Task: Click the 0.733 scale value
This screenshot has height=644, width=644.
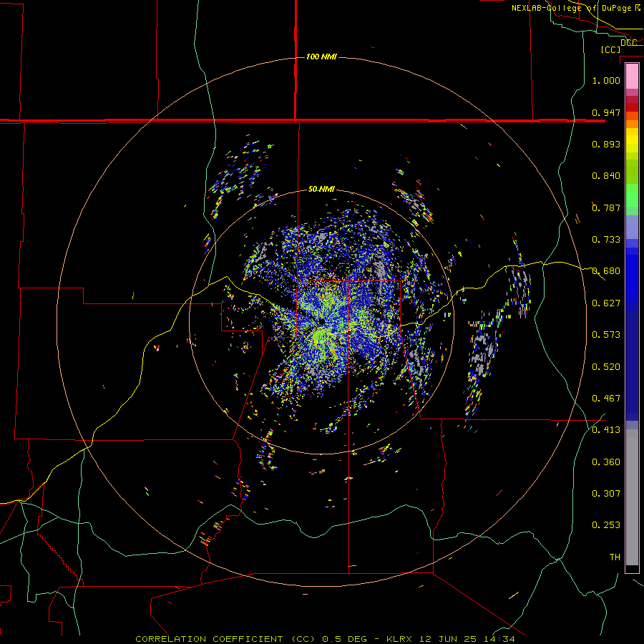Action: (606, 240)
